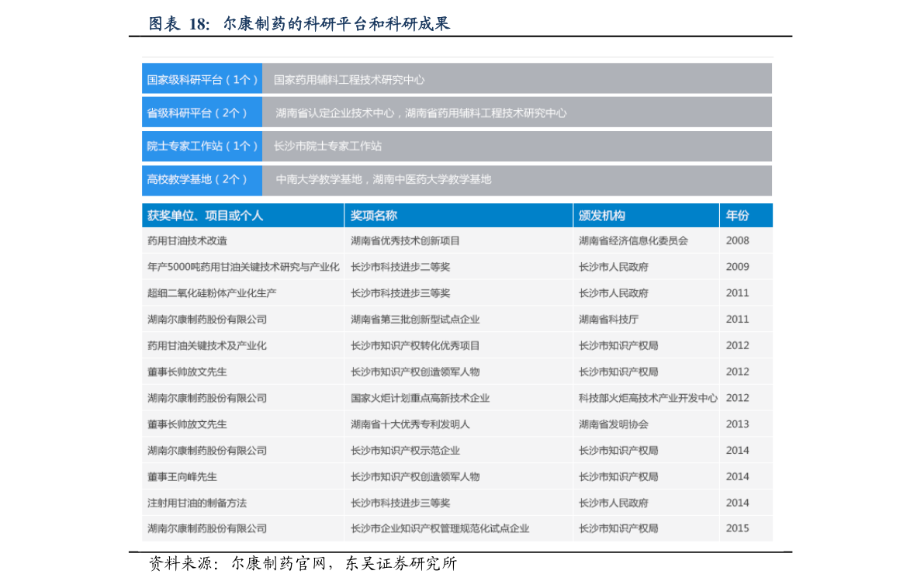Click '长沙市知识产权创造领军人物' in the 帅放文 row
The width and height of the screenshot is (924, 588).
click(415, 372)
